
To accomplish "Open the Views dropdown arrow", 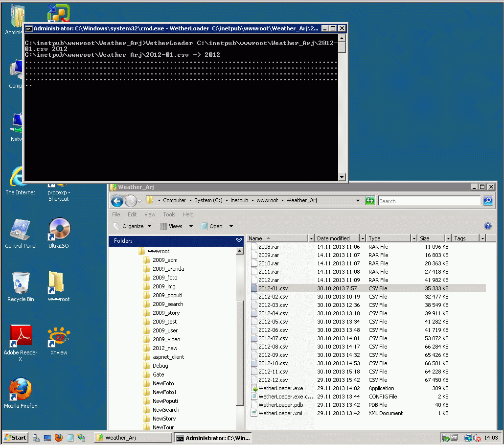I will (x=191, y=226).
